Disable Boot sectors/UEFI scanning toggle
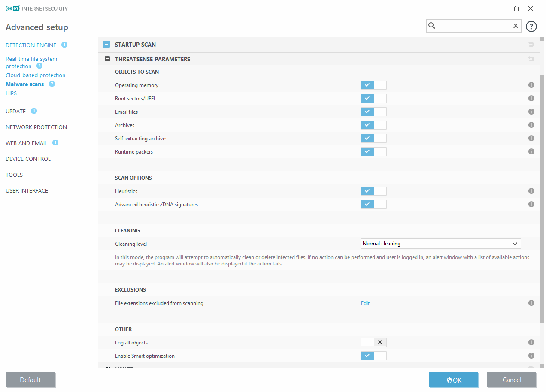This screenshot has width=546, height=392. point(373,99)
